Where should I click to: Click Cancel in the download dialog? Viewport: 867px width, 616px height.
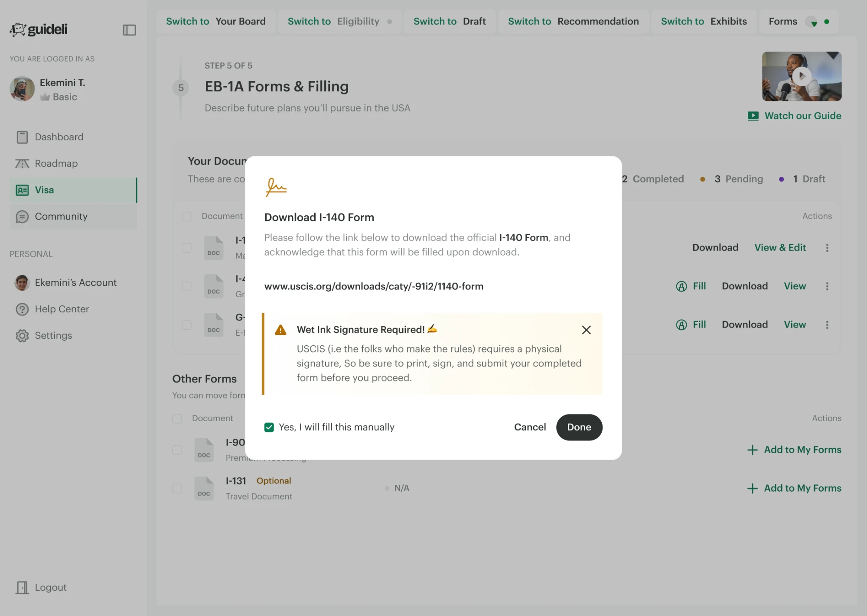click(x=530, y=427)
